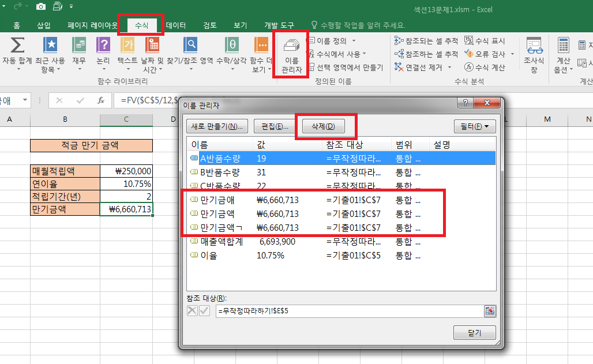Click the AutoSum (자동 합계) sigma icon
Viewport: 593px width, 364px height.
(17, 46)
